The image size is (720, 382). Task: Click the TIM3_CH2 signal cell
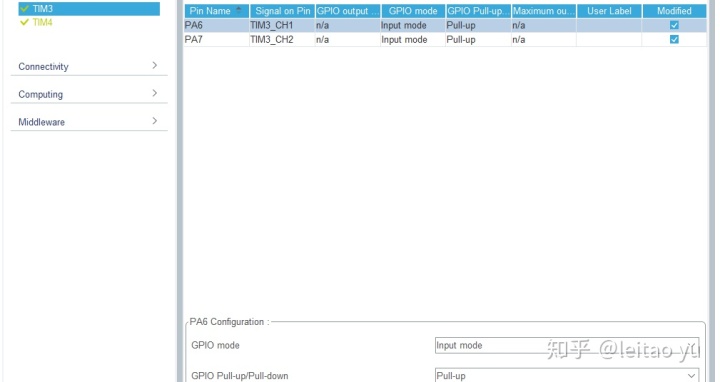point(282,39)
